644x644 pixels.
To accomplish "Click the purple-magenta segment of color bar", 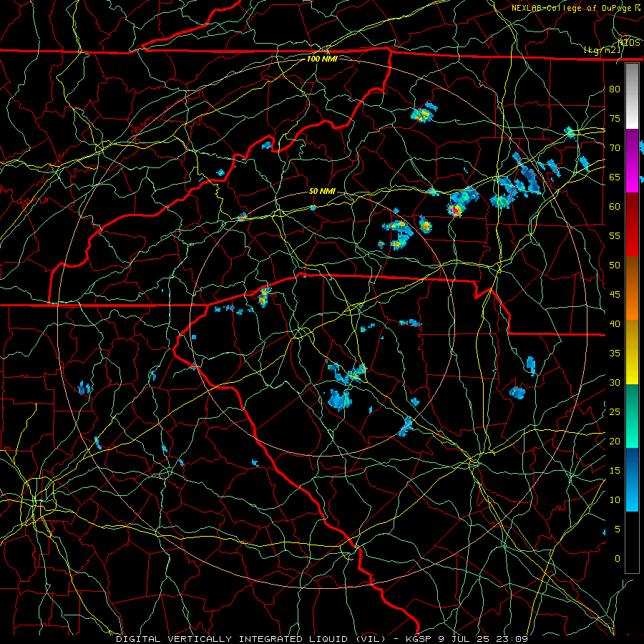I will 632,161.
